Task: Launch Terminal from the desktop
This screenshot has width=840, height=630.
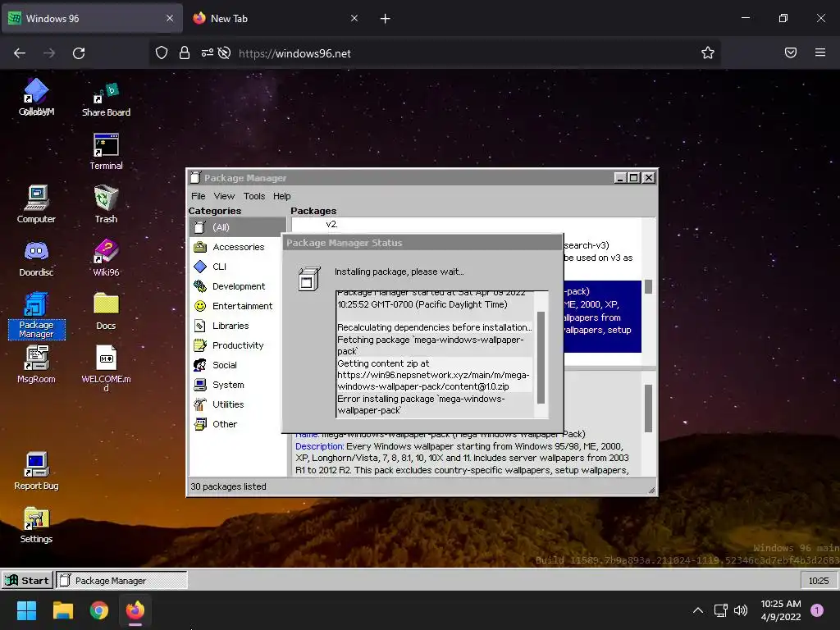Action: pos(106,152)
